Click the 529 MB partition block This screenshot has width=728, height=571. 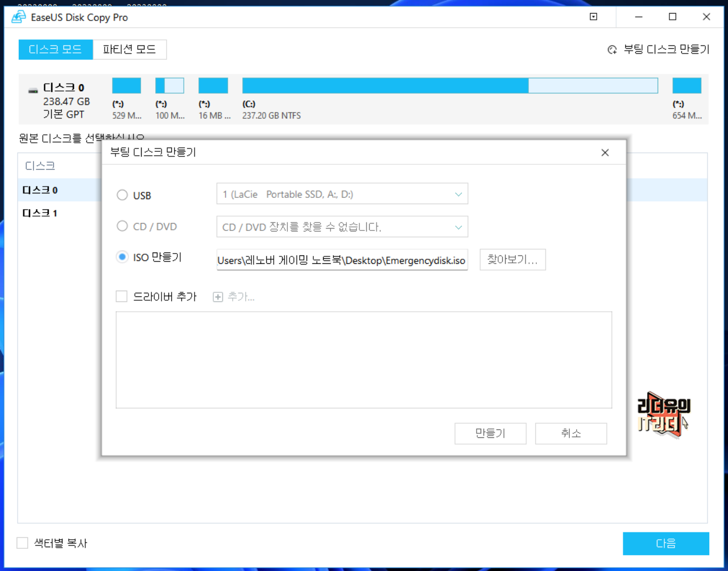127,86
